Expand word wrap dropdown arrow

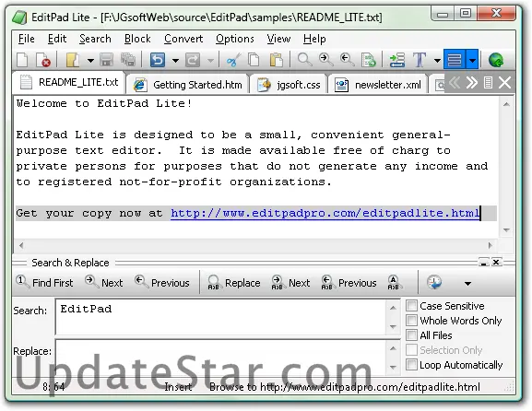coord(472,60)
